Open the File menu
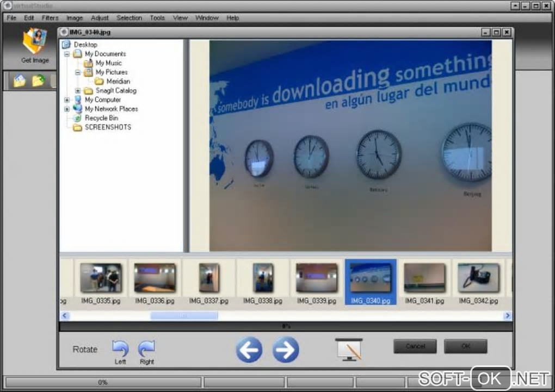Image resolution: width=555 pixels, height=392 pixels. (x=11, y=18)
